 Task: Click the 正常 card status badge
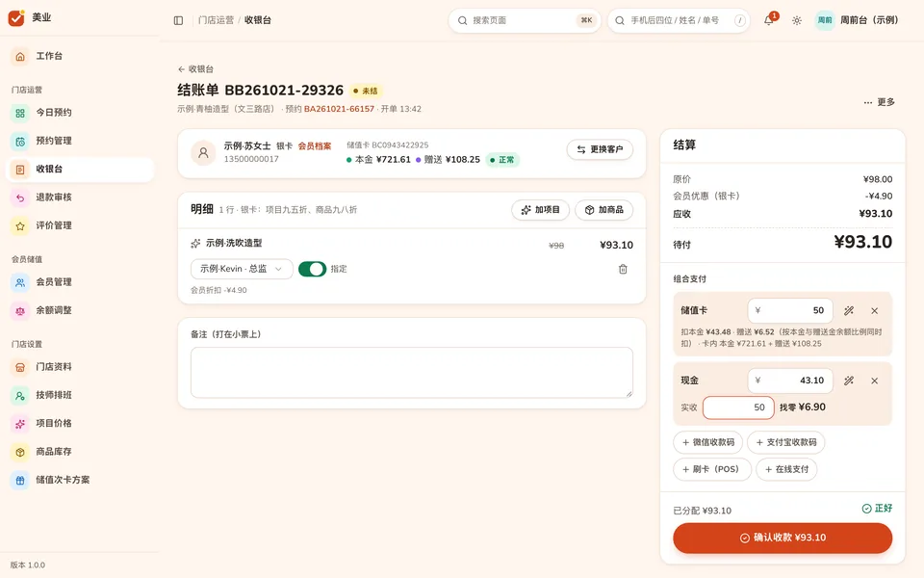pos(502,160)
